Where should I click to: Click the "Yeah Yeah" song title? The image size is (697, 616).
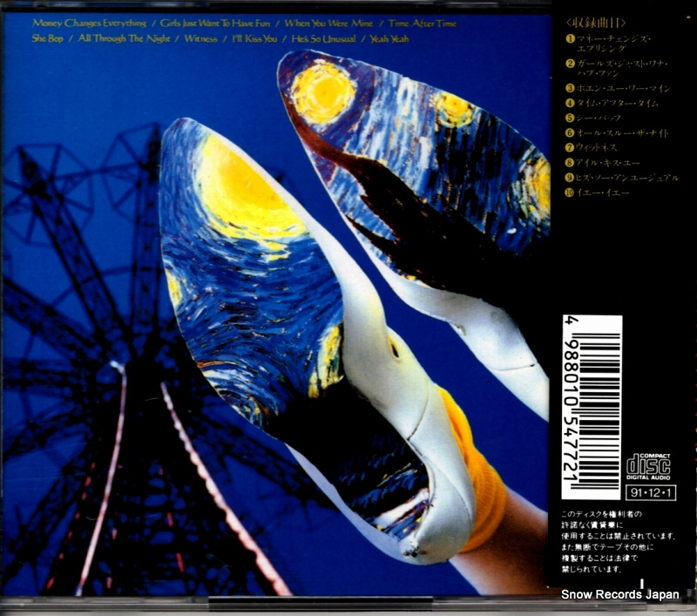click(389, 38)
